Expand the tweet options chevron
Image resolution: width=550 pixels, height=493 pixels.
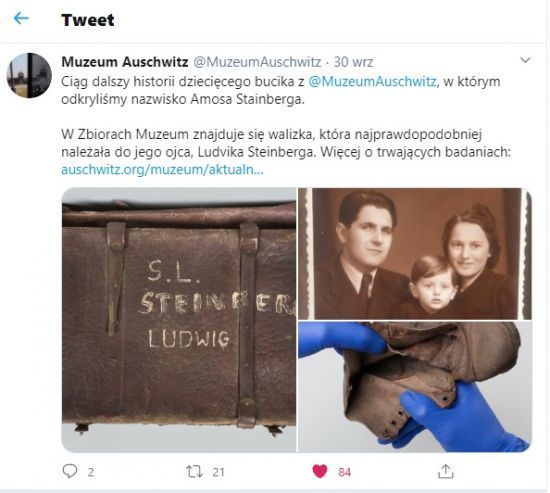point(525,60)
